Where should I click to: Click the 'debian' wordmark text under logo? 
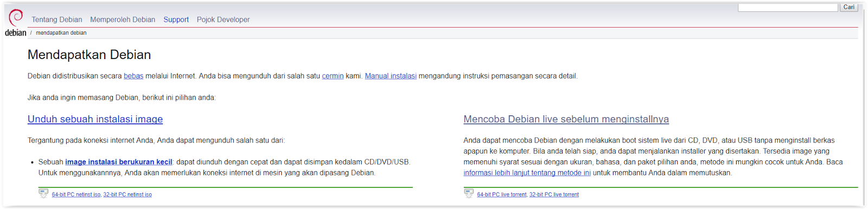click(x=16, y=32)
